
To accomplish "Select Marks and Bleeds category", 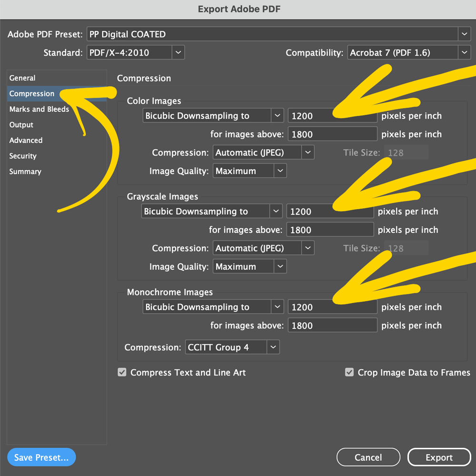I will click(x=39, y=109).
